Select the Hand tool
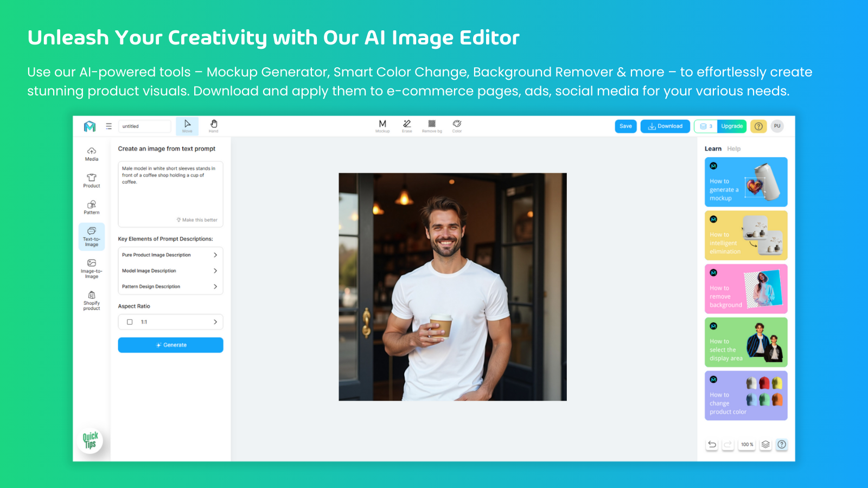The width and height of the screenshot is (868, 488). [214, 126]
